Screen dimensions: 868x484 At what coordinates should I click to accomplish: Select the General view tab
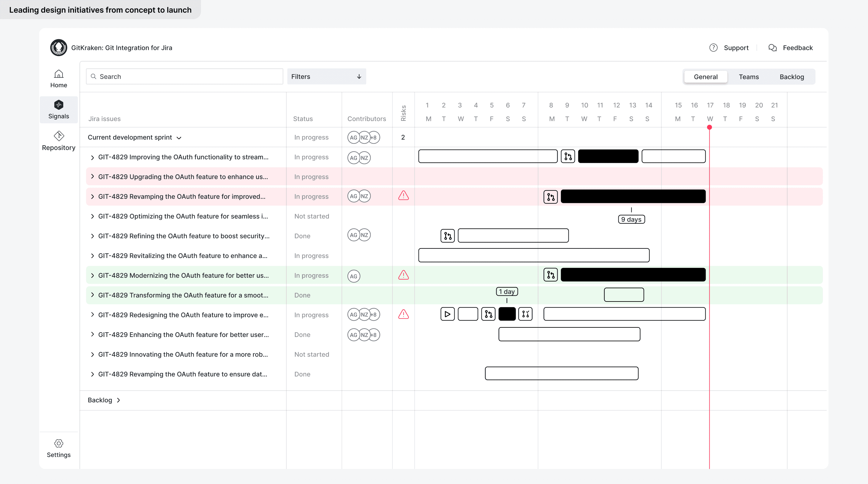[705, 77]
